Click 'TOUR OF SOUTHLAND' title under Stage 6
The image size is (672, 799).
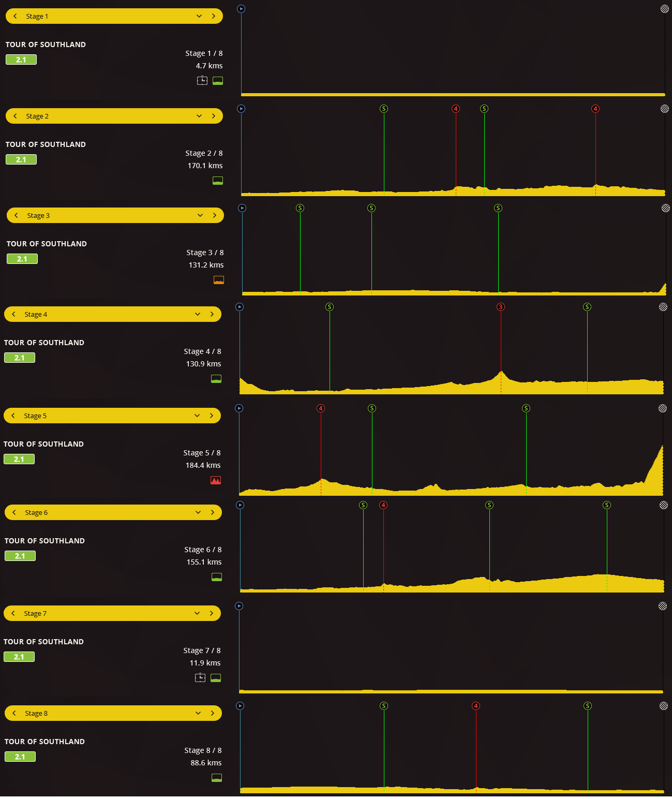(44, 541)
